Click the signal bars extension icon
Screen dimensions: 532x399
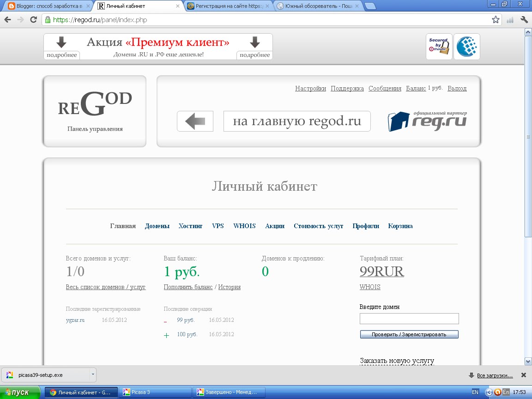510,20
